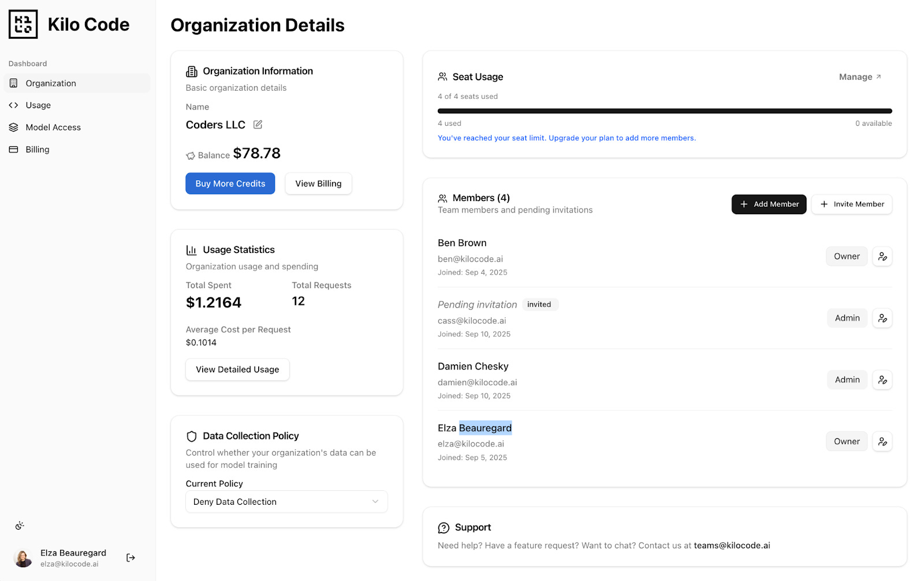Open member actions icon for Damien Chesky
The height and width of the screenshot is (581, 924).
click(882, 380)
